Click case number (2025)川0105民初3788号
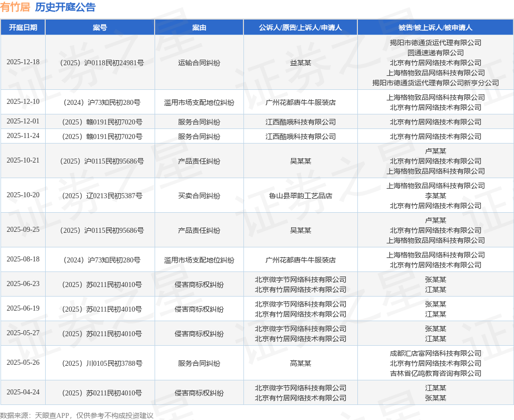The width and height of the screenshot is (514, 420). tap(101, 363)
